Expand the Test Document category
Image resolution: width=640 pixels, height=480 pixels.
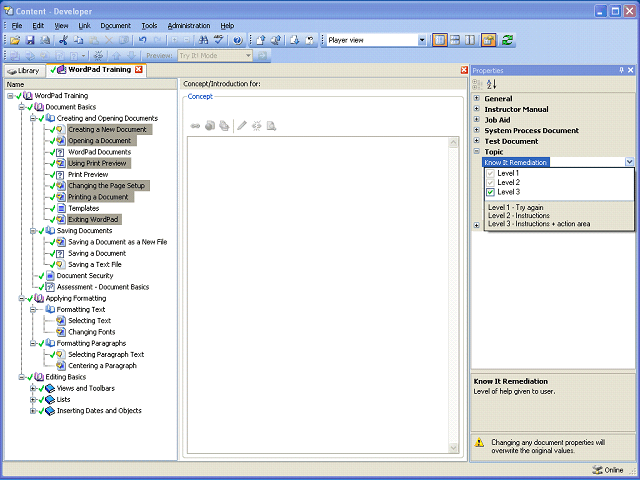coord(476,140)
